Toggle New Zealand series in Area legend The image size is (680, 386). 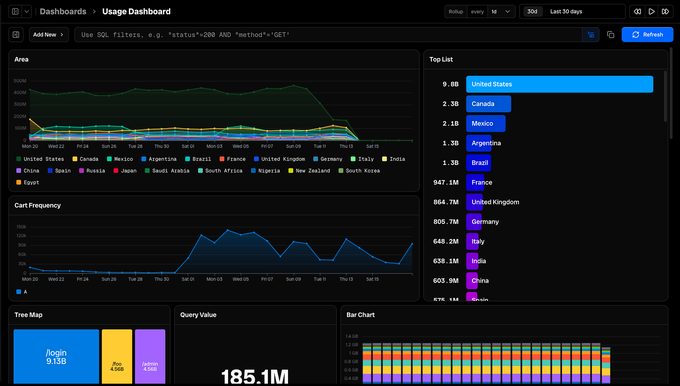[x=309, y=171]
